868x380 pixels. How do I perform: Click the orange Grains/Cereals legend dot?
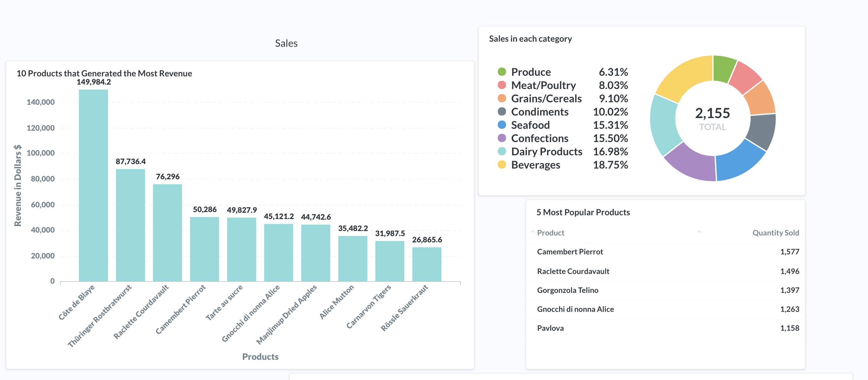coord(502,98)
